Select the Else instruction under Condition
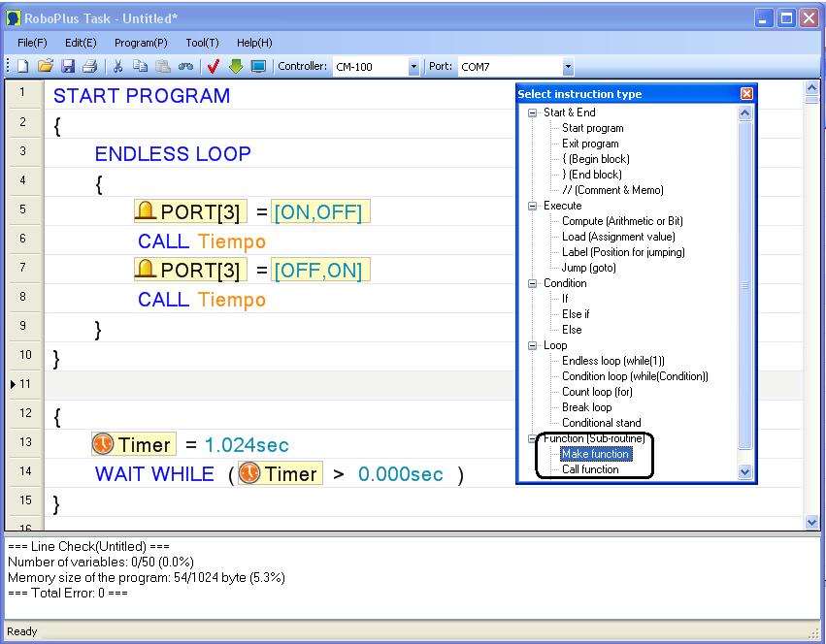The height and width of the screenshot is (644, 826). 572,330
